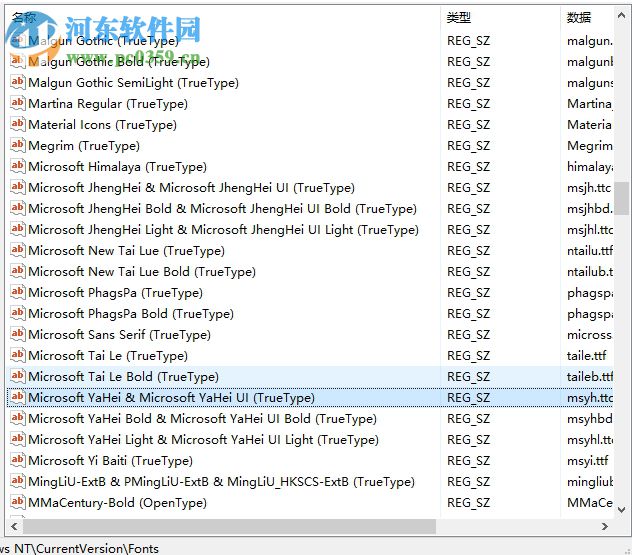The image size is (632, 555).
Task: Click the ab icon of MMaCentury-Bold (OpenType)
Action: click(x=17, y=501)
